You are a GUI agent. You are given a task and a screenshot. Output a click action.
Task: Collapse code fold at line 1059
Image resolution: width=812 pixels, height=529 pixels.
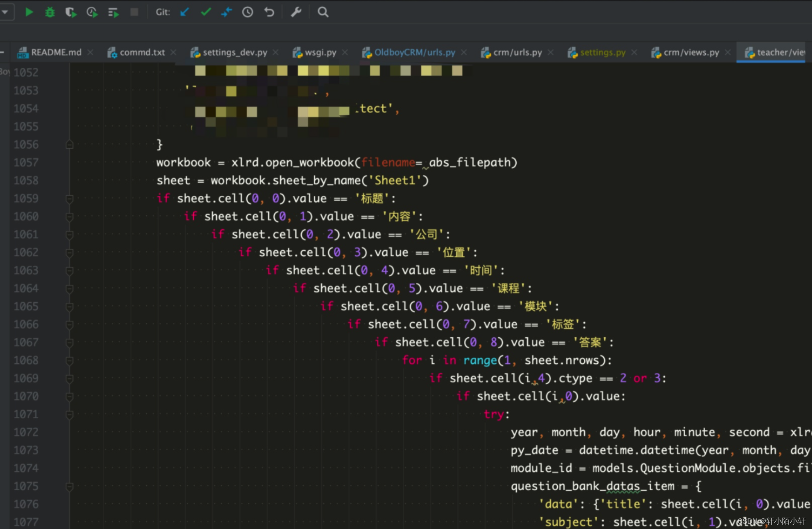click(x=70, y=198)
